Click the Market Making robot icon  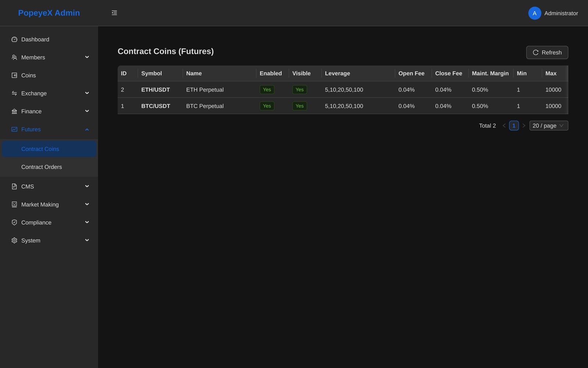pos(14,205)
